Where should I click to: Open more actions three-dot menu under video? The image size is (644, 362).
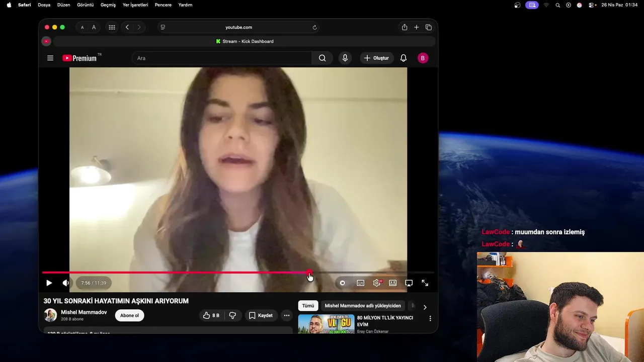click(x=287, y=315)
